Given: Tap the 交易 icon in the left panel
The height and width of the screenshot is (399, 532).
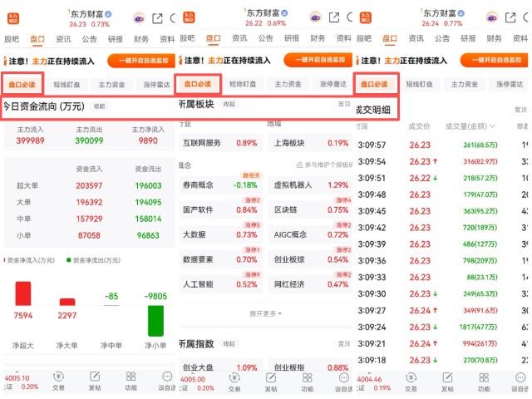Looking at the screenshot, I should pyautogui.click(x=57, y=380).
